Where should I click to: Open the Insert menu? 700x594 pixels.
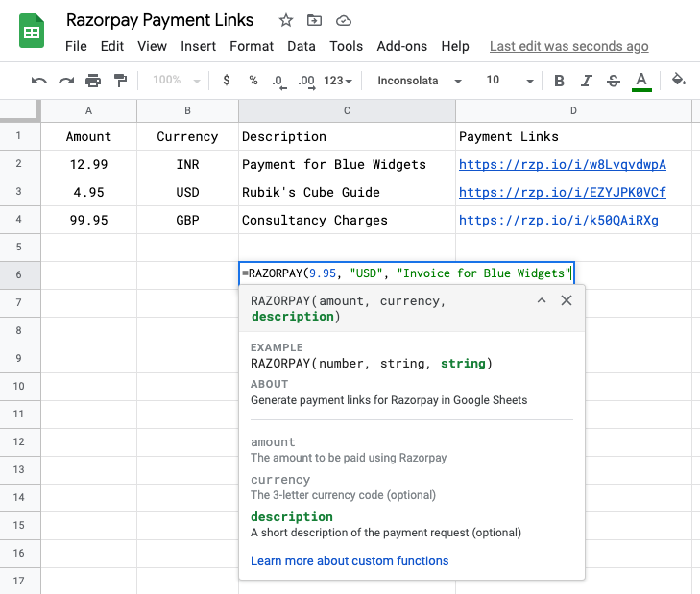[198, 46]
